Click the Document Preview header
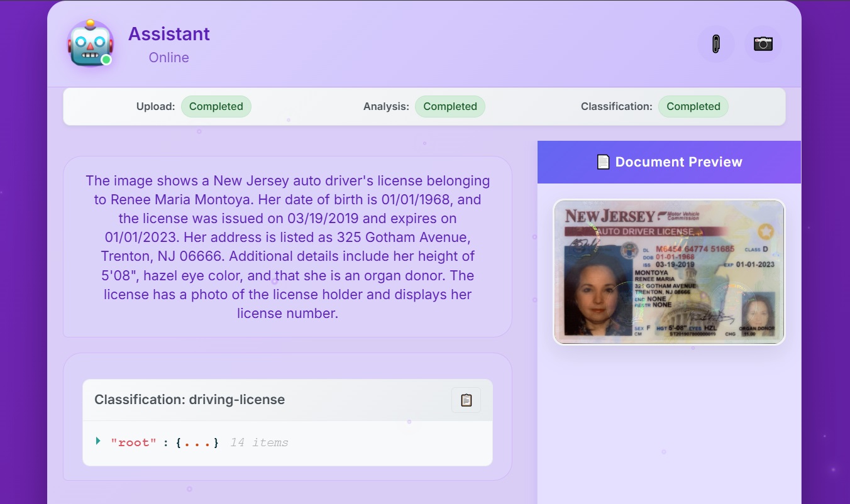This screenshot has height=504, width=850. pos(669,162)
